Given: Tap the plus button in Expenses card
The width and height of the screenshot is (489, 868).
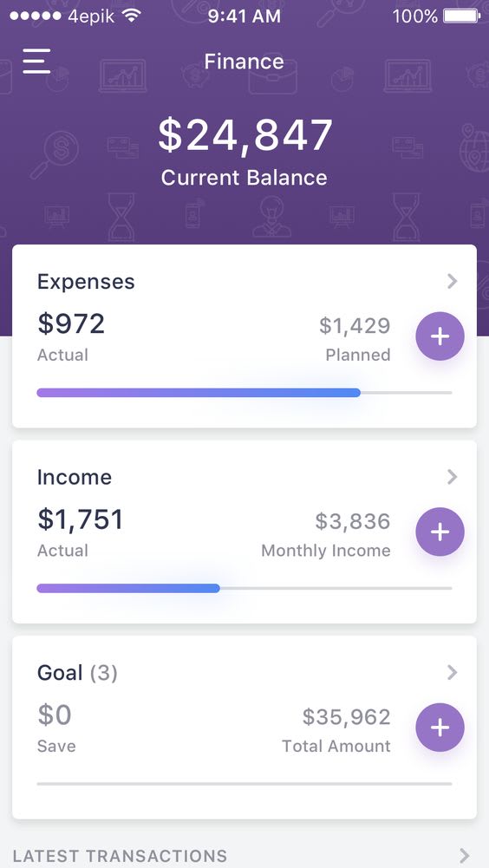Looking at the screenshot, I should click(440, 336).
